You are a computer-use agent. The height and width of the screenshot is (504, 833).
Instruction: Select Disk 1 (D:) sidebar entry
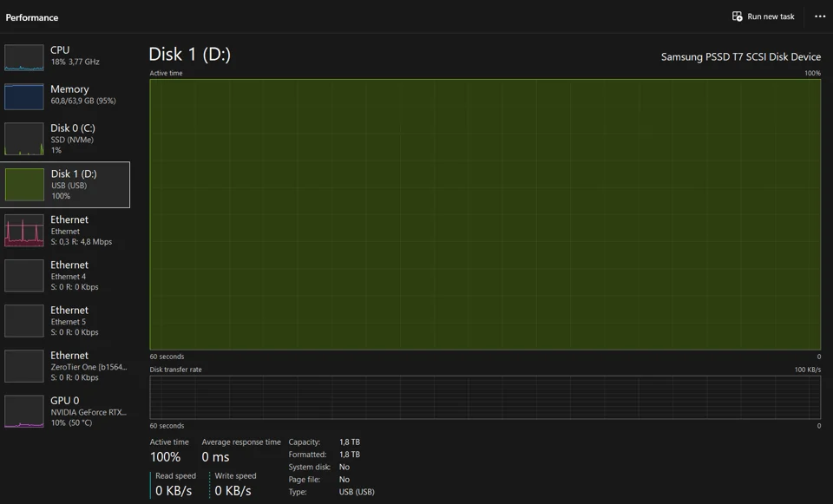pyautogui.click(x=65, y=184)
